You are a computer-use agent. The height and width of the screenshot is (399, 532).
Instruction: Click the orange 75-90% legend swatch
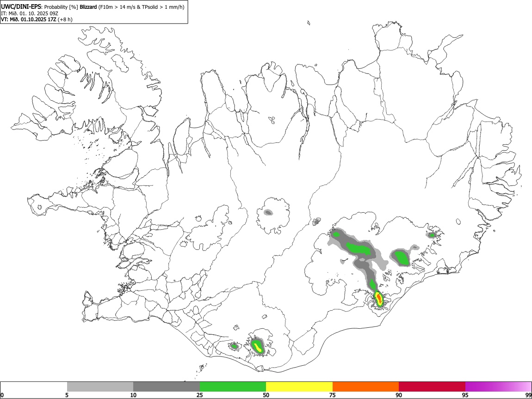pos(365,387)
